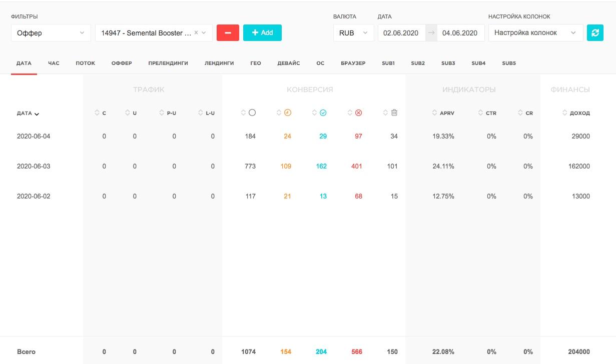Sort by rejected red cross icon column
This screenshot has width=616, height=364.
355,113
